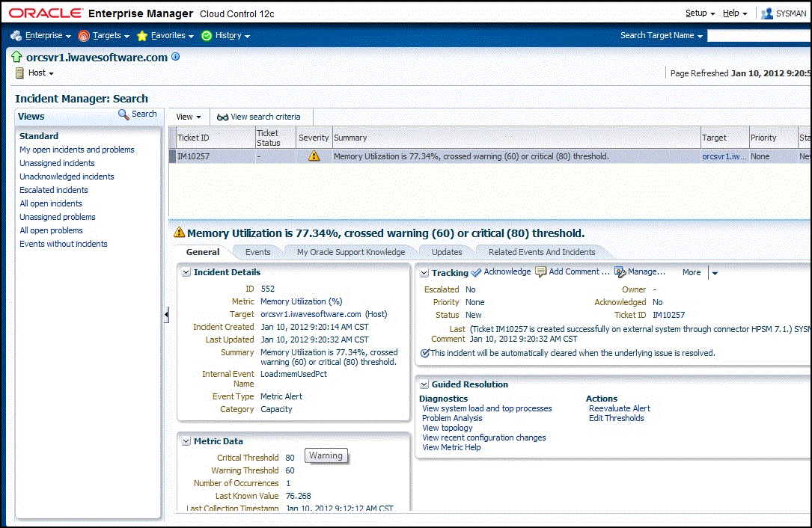Click the Targets bullseye icon

[x=83, y=36]
